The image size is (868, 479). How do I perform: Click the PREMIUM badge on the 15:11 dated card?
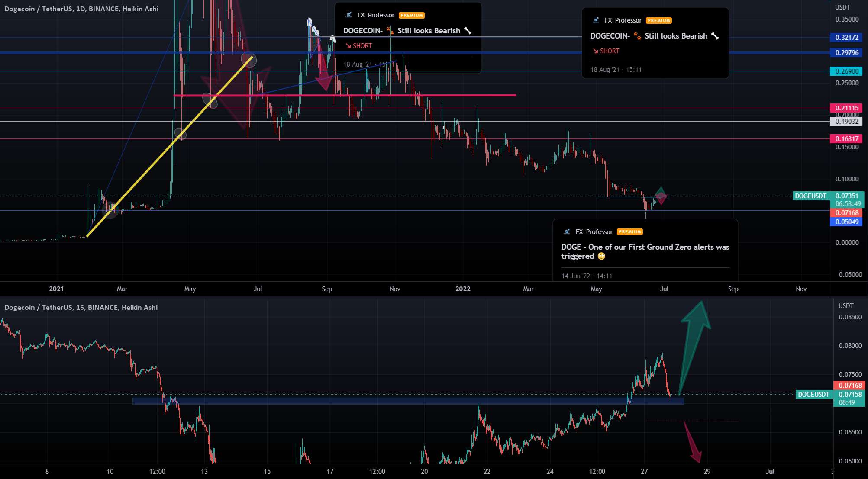(x=659, y=20)
